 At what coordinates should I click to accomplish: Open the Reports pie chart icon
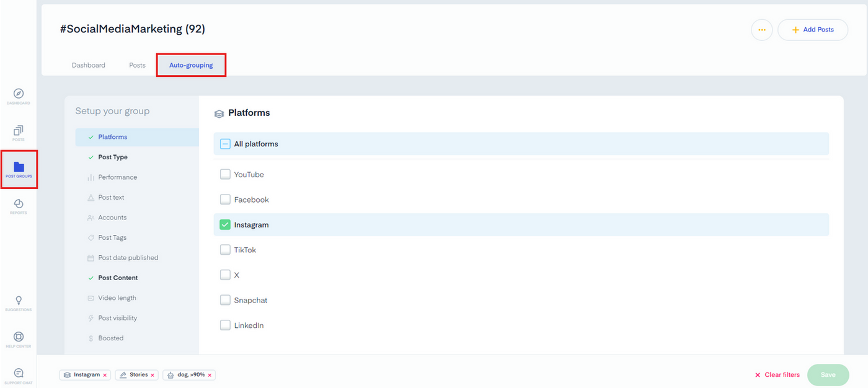coord(19,203)
